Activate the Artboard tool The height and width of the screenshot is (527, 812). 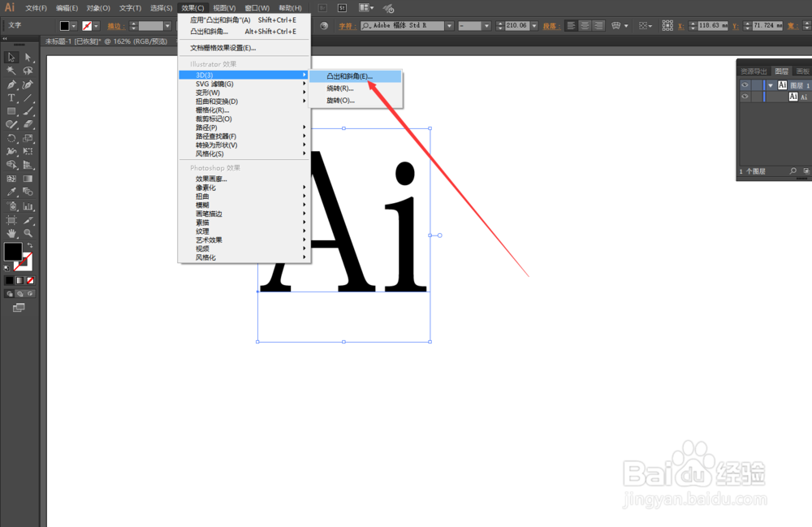11,220
